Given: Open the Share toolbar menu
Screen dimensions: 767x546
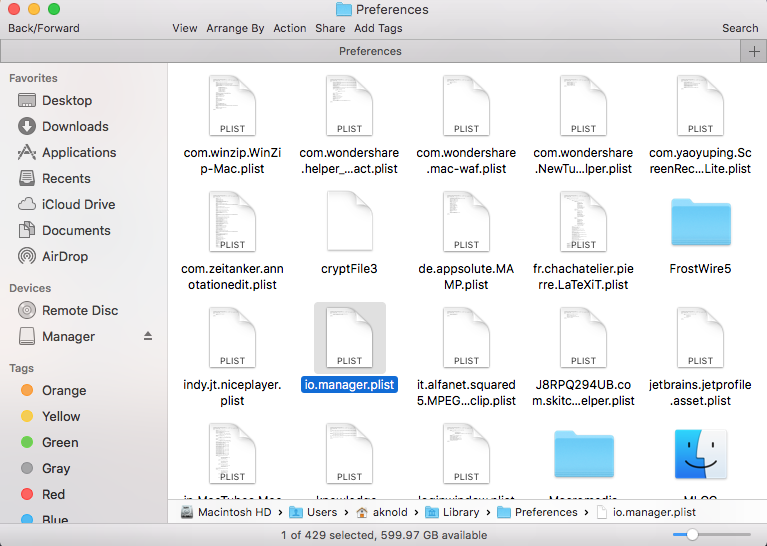Looking at the screenshot, I should [330, 28].
